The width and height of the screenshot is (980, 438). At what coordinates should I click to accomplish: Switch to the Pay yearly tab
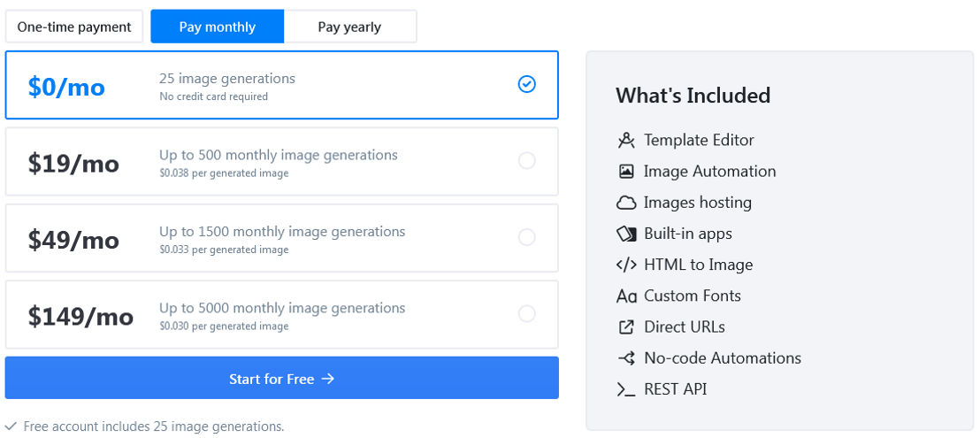pyautogui.click(x=350, y=27)
